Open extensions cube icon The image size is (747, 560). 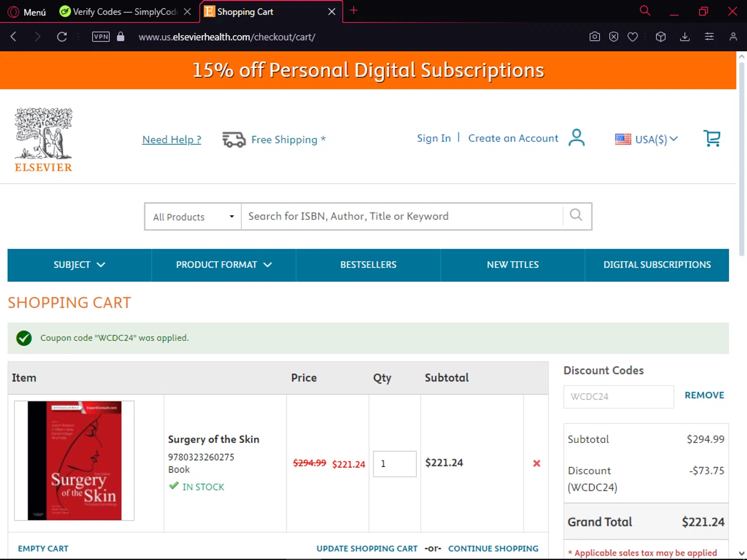coord(661,36)
